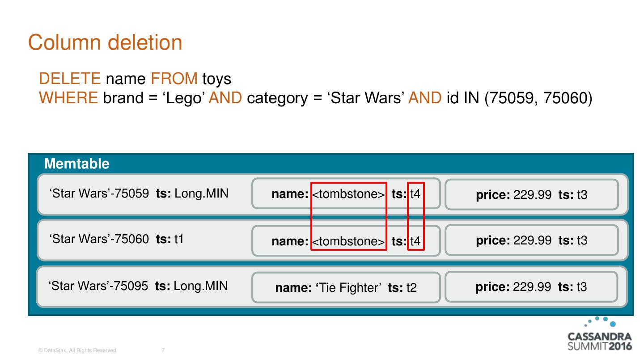Select the 'Star Wars'-75060 row key
This screenshot has height=362, width=644.
tap(117, 239)
